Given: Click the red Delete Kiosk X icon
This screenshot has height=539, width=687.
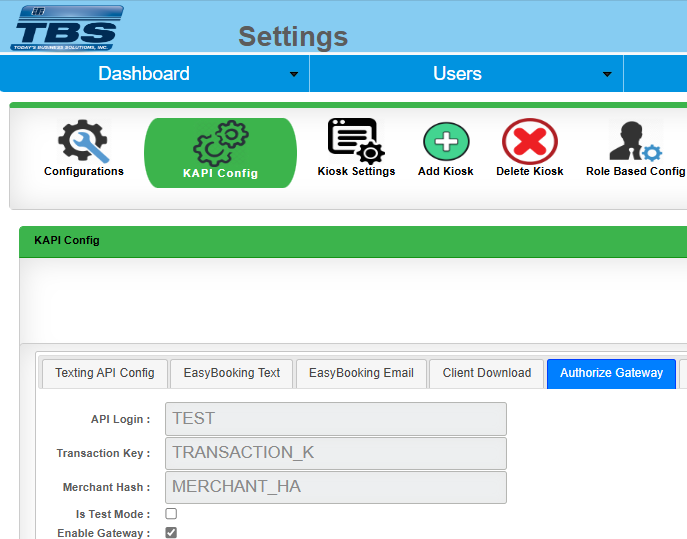Looking at the screenshot, I should [x=529, y=142].
